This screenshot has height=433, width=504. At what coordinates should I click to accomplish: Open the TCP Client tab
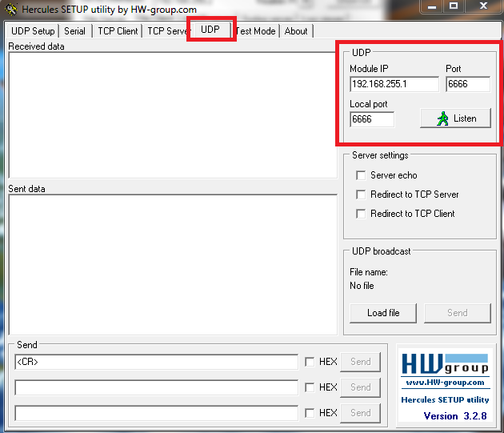pos(118,31)
